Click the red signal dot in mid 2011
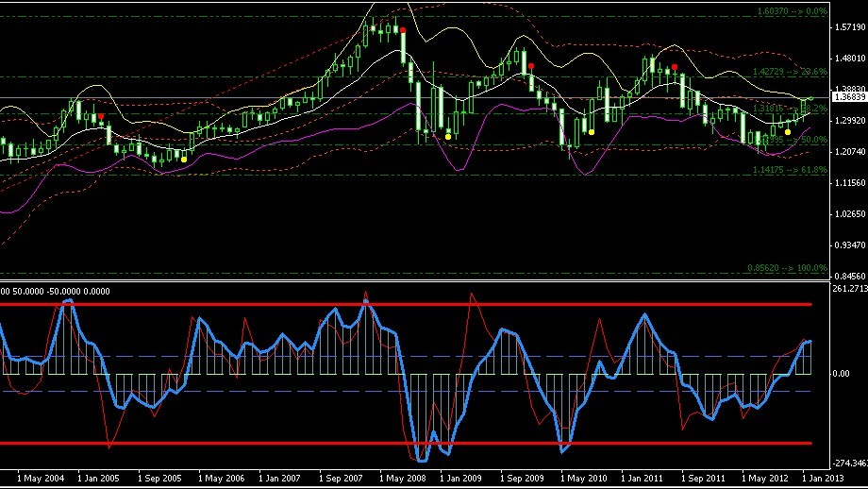 pyautogui.click(x=675, y=67)
